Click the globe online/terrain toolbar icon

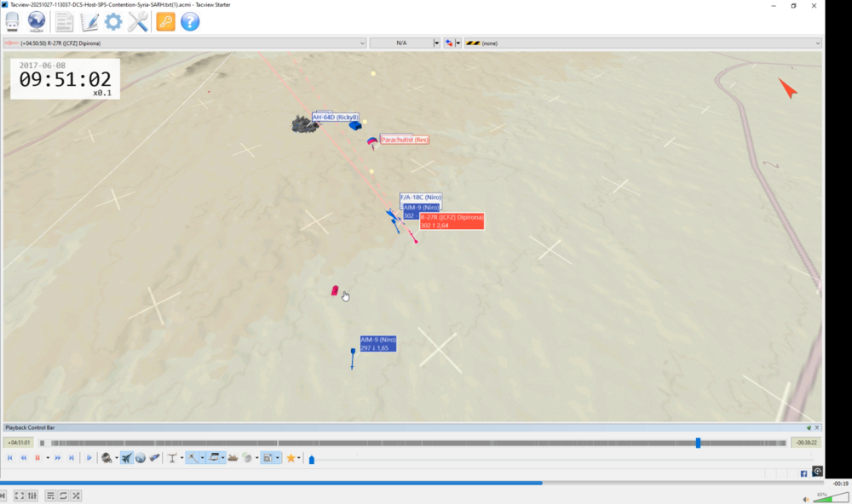[x=37, y=22]
